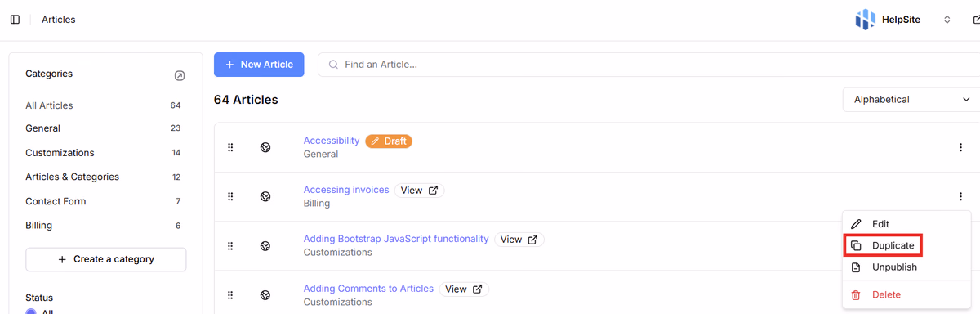Select the All status radio button
This screenshot has width=980, height=314.
click(31, 312)
